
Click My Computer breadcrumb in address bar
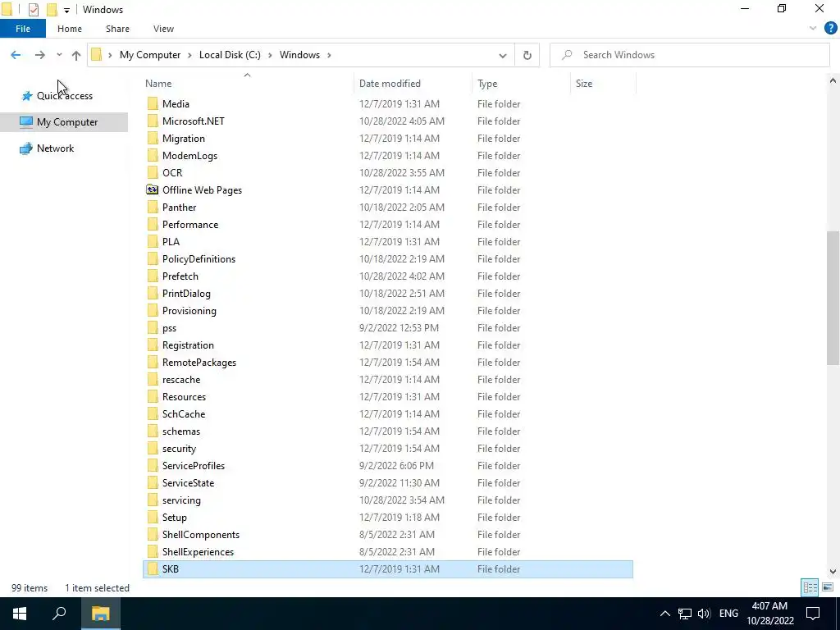tap(150, 55)
